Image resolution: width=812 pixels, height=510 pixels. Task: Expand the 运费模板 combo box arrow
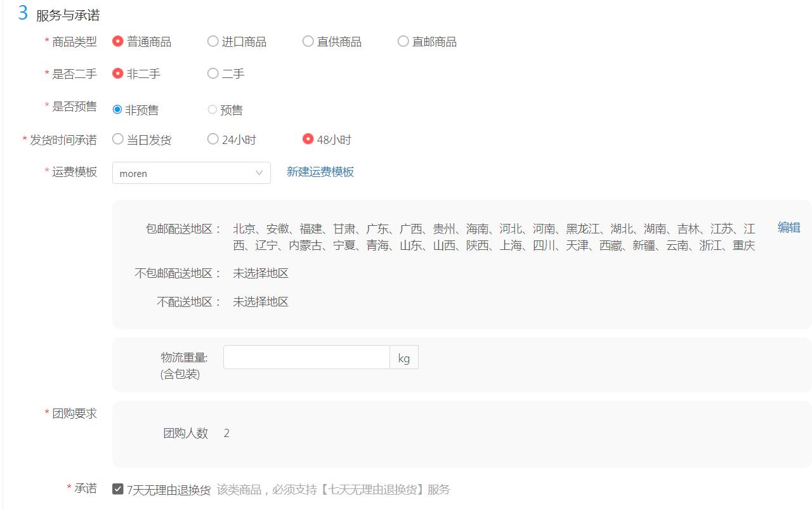(x=259, y=173)
